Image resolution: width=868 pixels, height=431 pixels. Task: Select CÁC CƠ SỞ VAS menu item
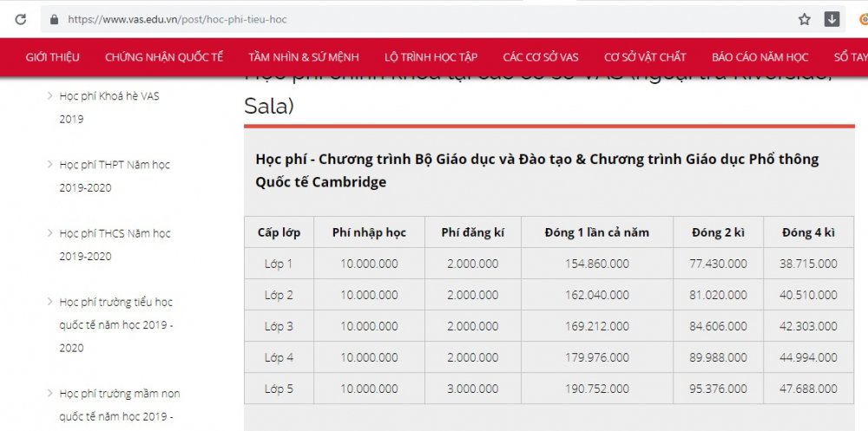tap(541, 57)
